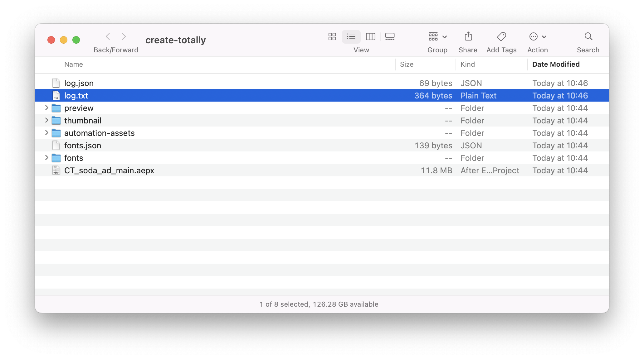Open Search in Finder toolbar
This screenshot has width=644, height=359.
tap(588, 37)
